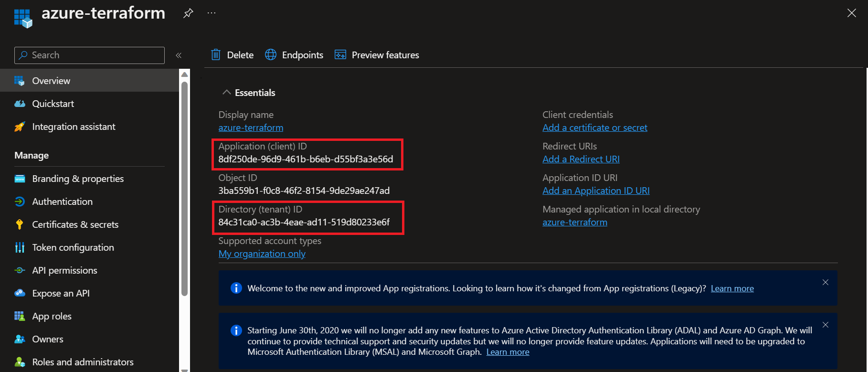The height and width of the screenshot is (372, 868).
Task: Click Add an Application ID URI link
Action: click(596, 191)
